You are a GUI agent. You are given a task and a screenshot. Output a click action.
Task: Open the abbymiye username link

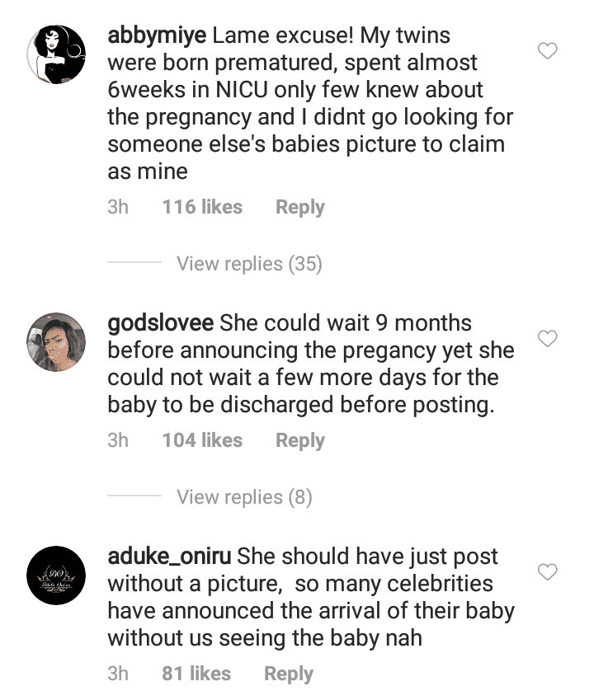(x=157, y=36)
